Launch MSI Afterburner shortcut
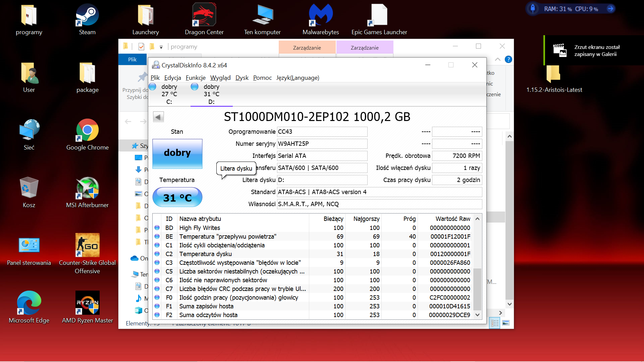 pos(87,192)
